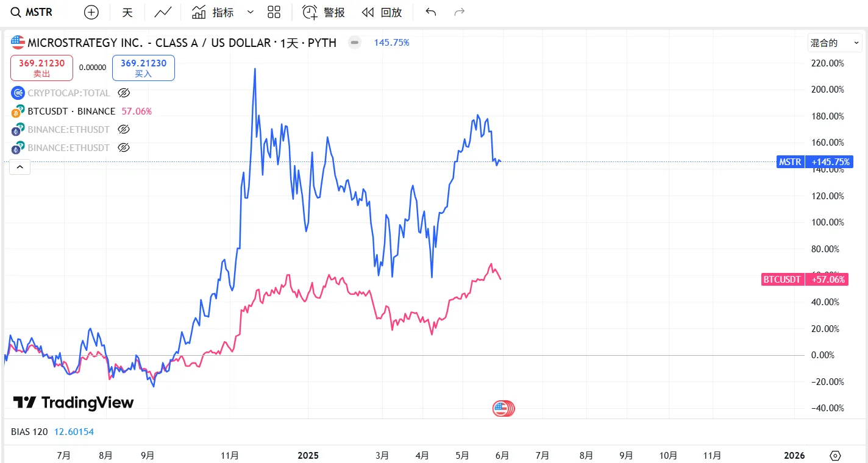Click the 买入 buy price button
Viewport: 868px width, 463px height.
coord(143,68)
